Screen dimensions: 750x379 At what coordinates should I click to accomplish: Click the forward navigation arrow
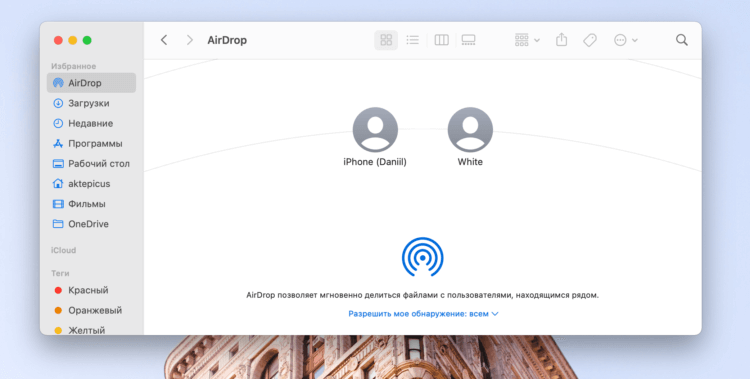point(190,40)
